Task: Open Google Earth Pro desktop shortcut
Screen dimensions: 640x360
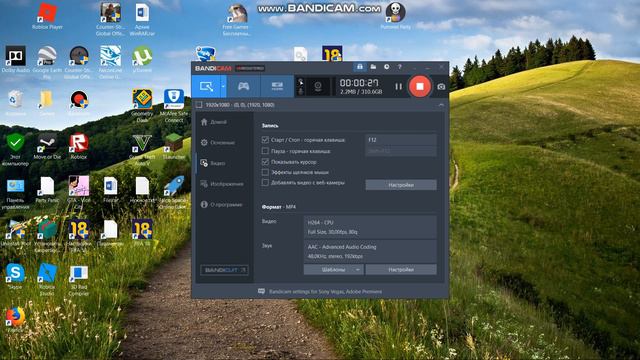Action: [x=47, y=61]
